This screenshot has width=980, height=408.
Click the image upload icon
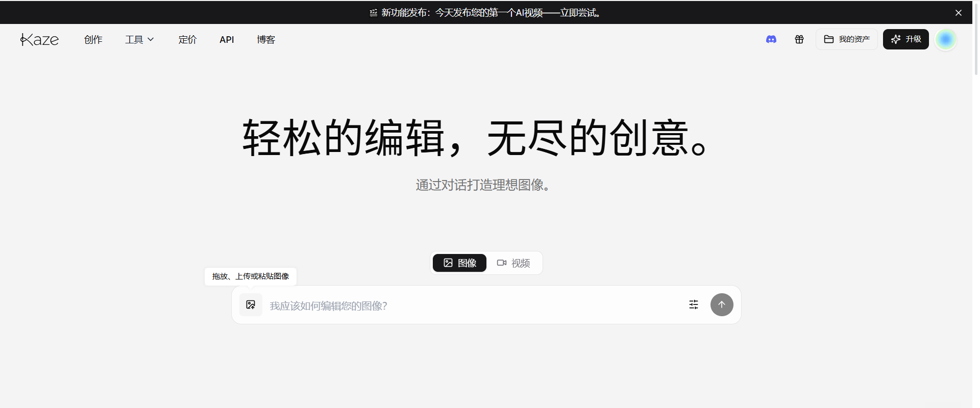pos(251,304)
